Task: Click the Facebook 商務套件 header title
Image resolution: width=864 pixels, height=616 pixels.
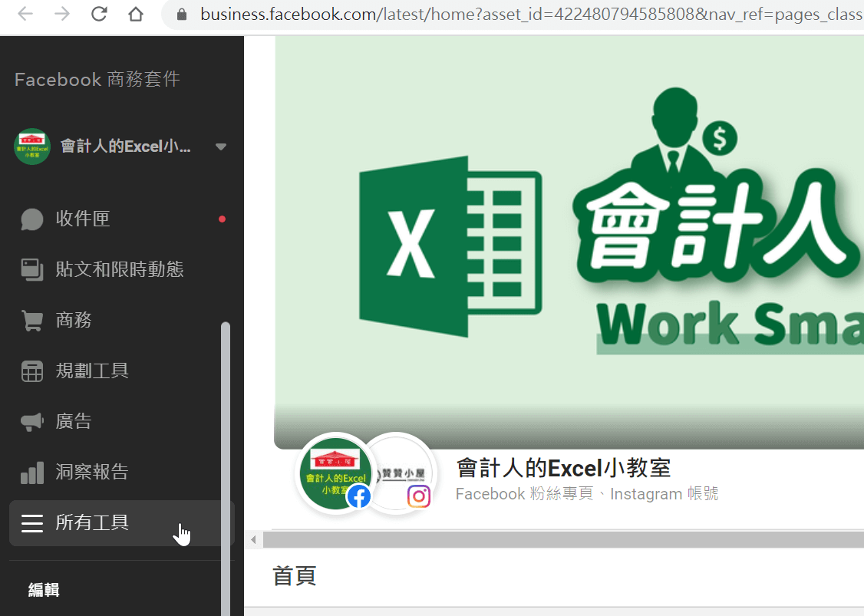Action: coord(97,79)
